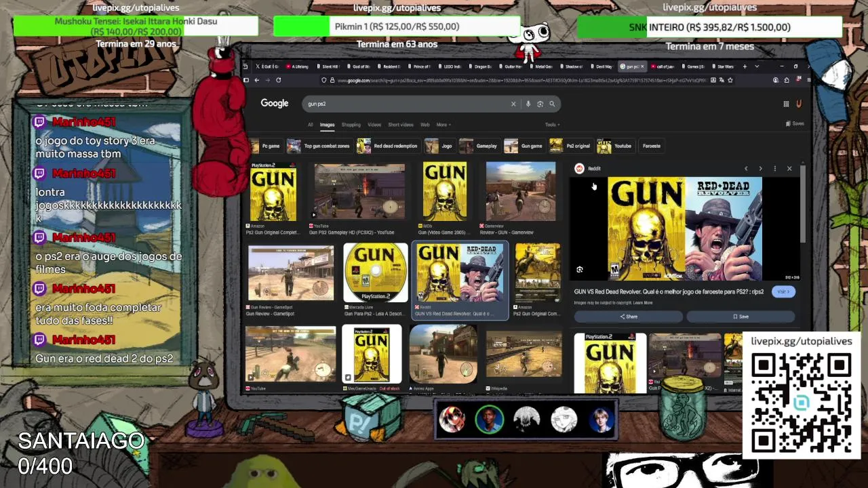Bookmark this page with star icon
The width and height of the screenshot is (868, 488).
point(730,80)
